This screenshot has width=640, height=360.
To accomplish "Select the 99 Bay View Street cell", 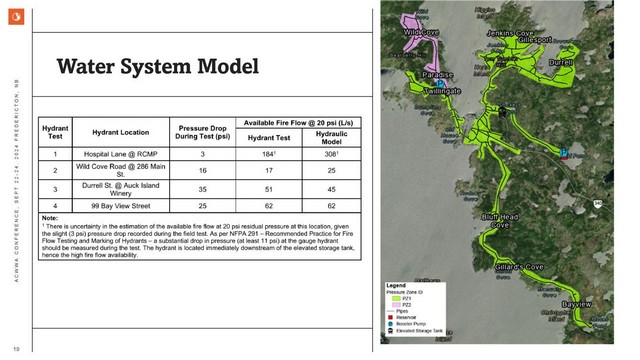I will 121,206.
